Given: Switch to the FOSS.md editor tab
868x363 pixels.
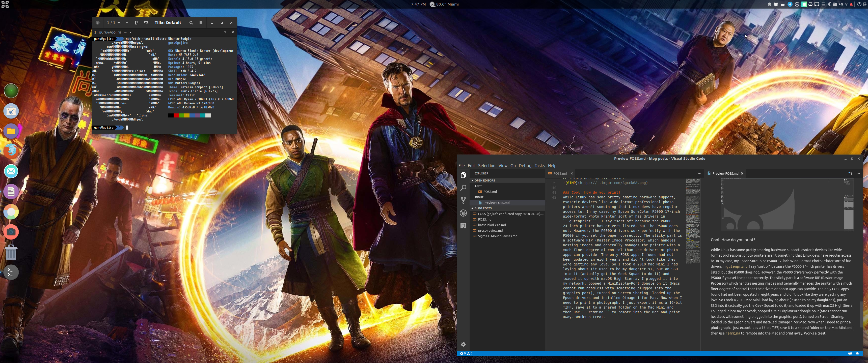Looking at the screenshot, I should [x=560, y=173].
